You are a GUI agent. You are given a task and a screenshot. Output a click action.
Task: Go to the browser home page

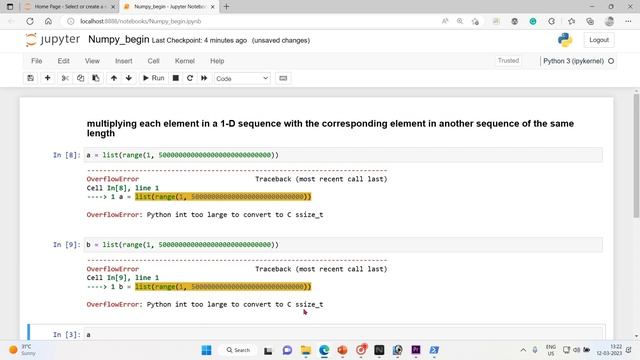[x=48, y=21]
